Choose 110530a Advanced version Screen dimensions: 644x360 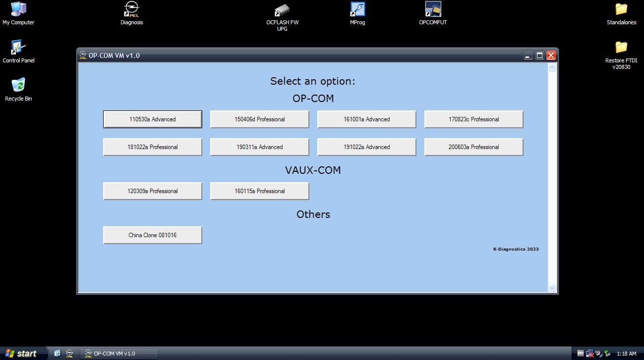tap(153, 119)
